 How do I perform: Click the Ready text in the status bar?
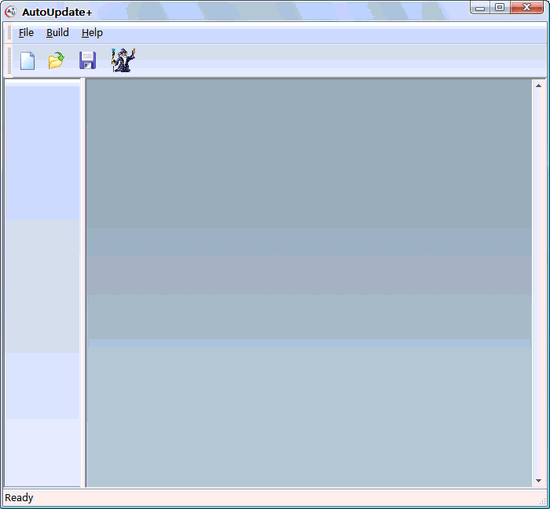(x=19, y=498)
